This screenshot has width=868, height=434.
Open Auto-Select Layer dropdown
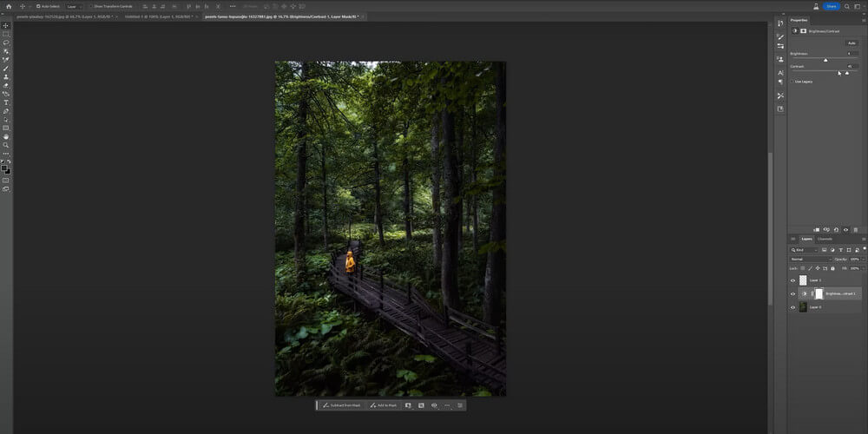(74, 6)
